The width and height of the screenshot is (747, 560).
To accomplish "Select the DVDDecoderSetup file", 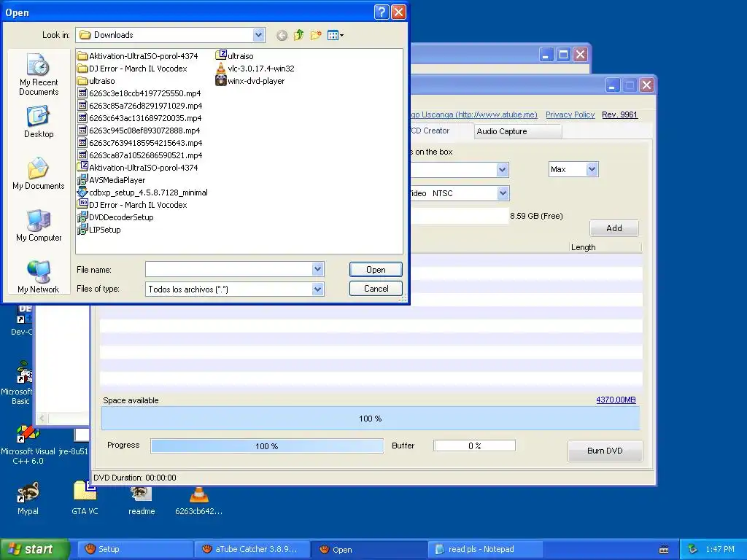I will [x=115, y=217].
